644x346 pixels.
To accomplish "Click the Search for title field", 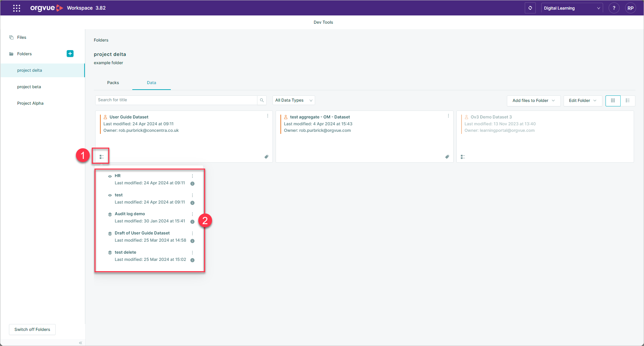I will click(176, 100).
